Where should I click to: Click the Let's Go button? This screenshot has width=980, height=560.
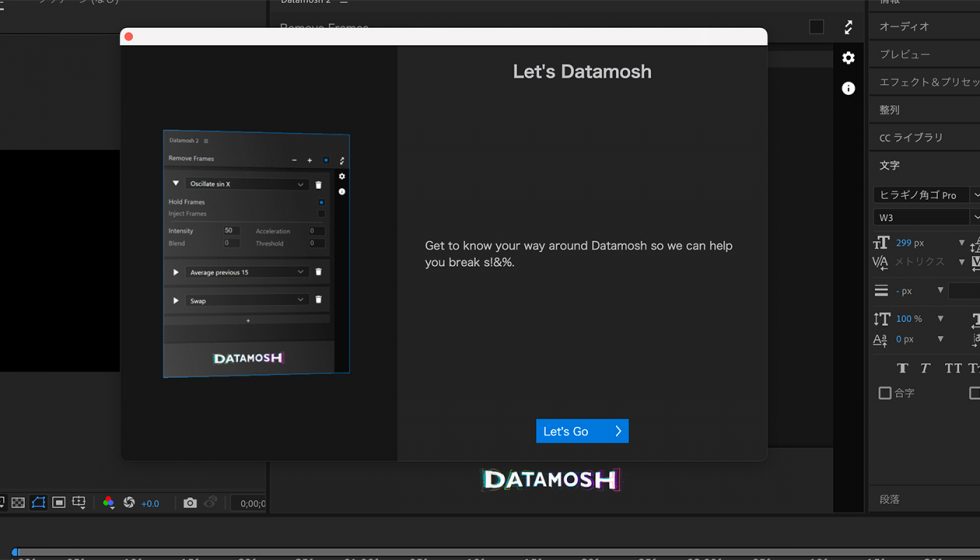pos(582,431)
